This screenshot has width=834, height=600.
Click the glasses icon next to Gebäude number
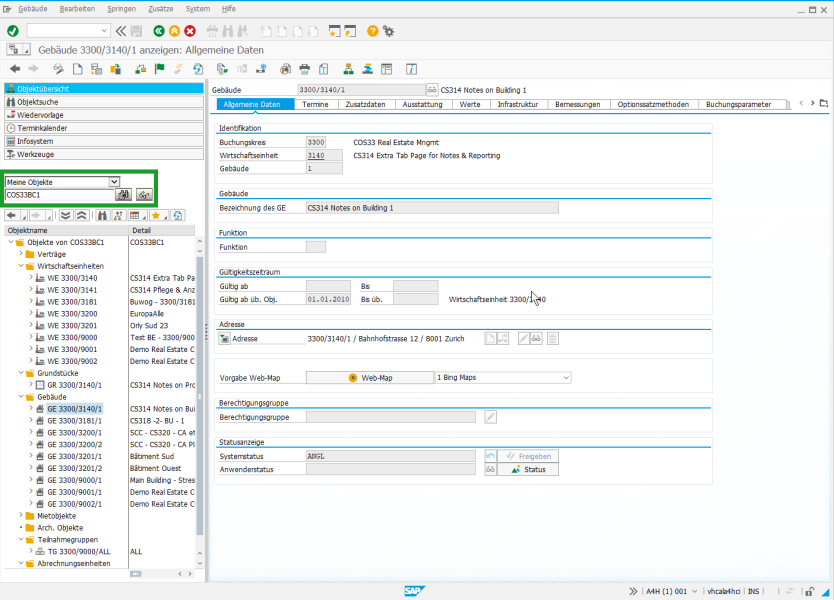pos(432,90)
